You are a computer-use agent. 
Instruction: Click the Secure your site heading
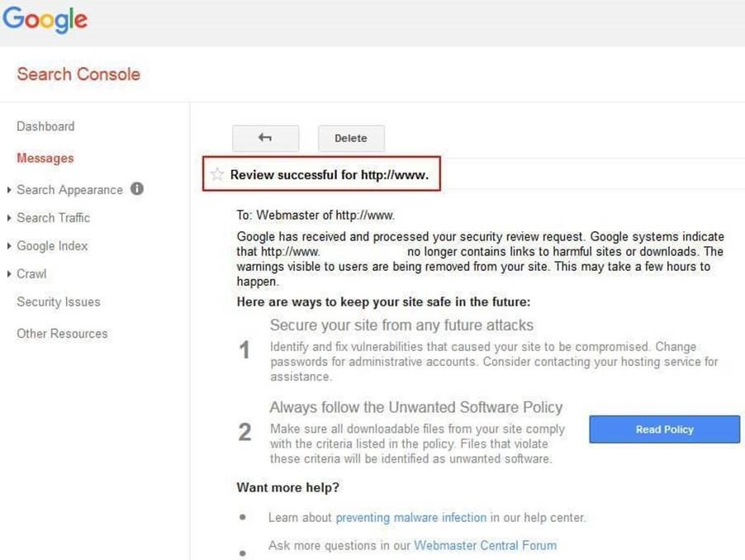401,325
